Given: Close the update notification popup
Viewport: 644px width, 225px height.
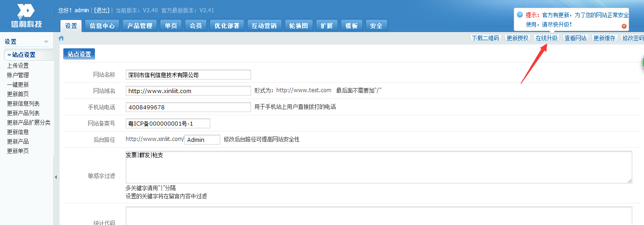Looking at the screenshot, I should pyautogui.click(x=624, y=26).
